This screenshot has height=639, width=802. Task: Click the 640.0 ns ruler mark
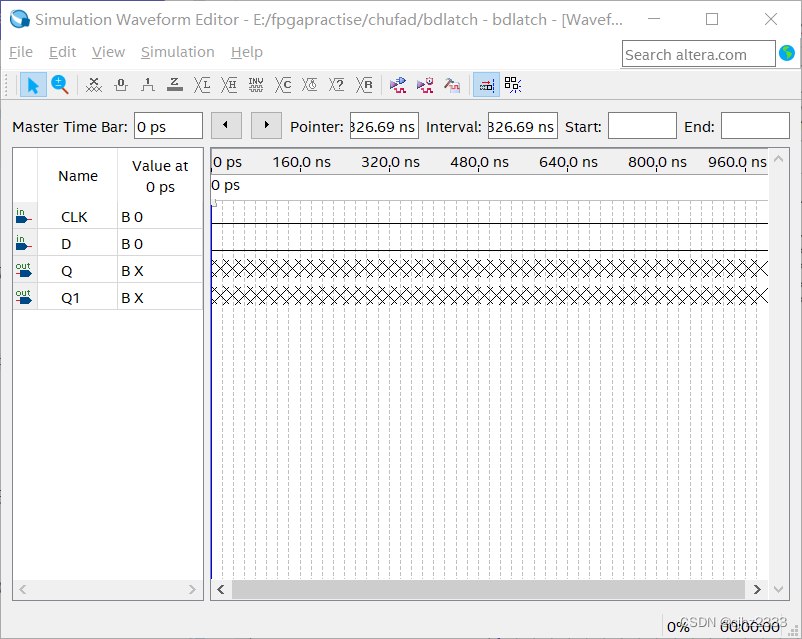(568, 162)
